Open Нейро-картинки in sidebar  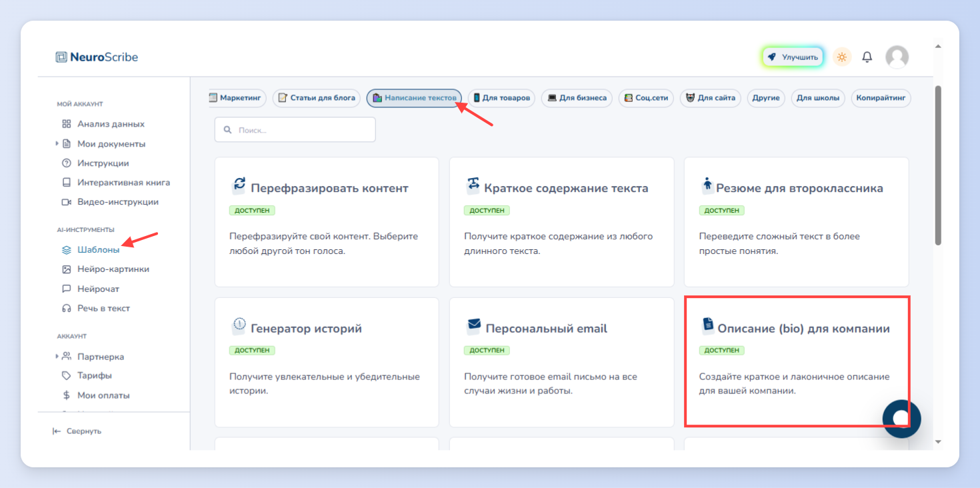click(105, 269)
